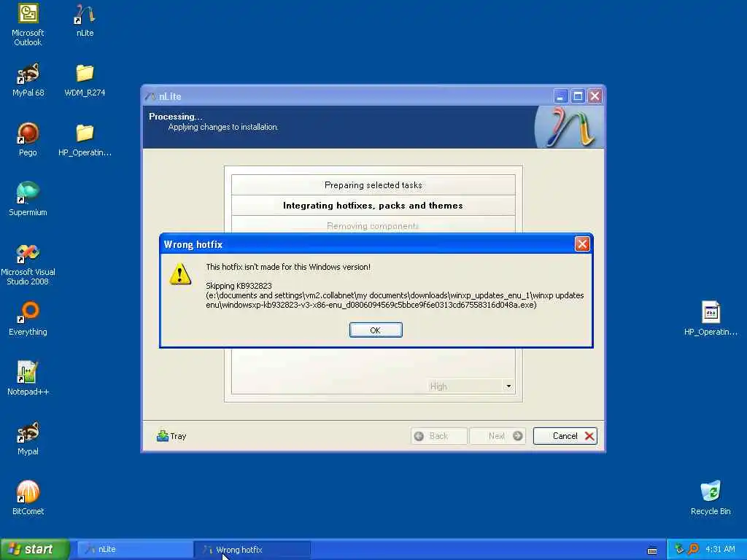This screenshot has width=747, height=560.
Task: Click OK in the Wrong hotfix dialog
Action: tap(376, 330)
